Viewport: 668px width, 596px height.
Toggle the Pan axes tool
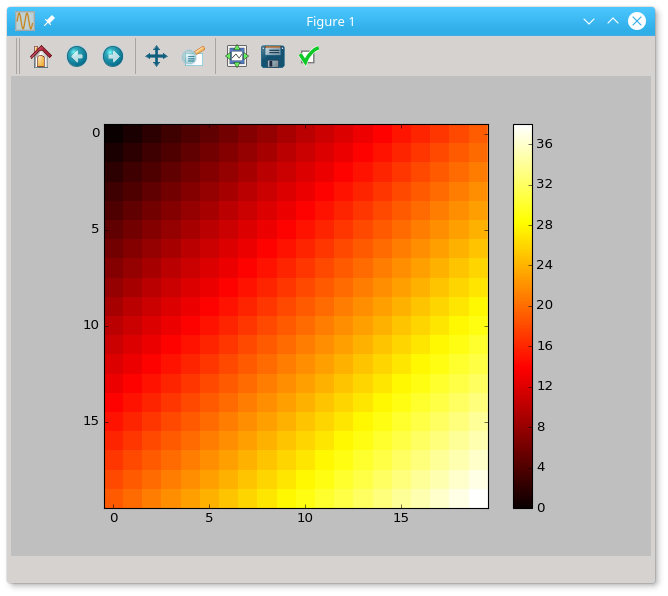[x=156, y=57]
